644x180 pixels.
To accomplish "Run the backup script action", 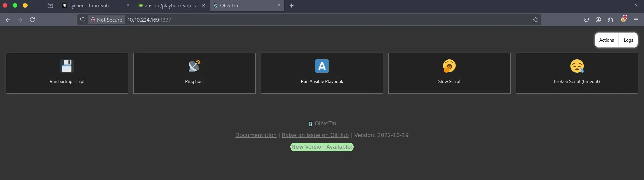I will pyautogui.click(x=67, y=73).
